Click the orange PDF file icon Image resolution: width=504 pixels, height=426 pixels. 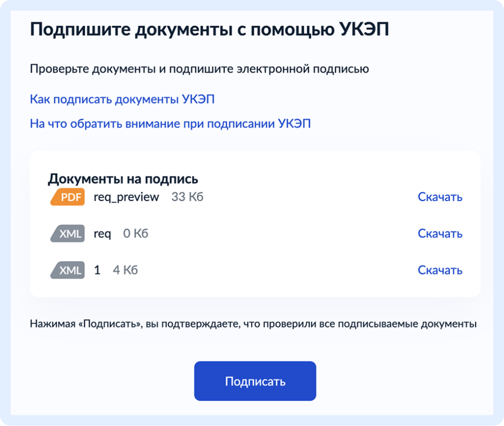67,197
